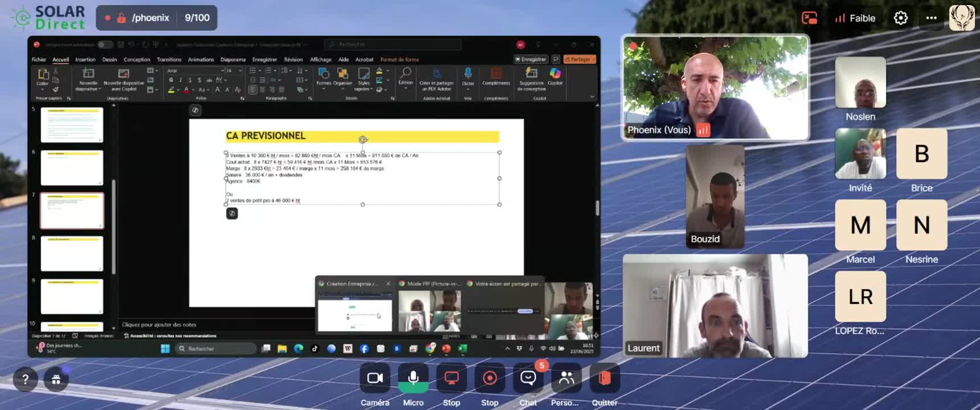The width and height of the screenshot is (980, 410).
Task: Click the red screen layout icon
Action: 809,18
